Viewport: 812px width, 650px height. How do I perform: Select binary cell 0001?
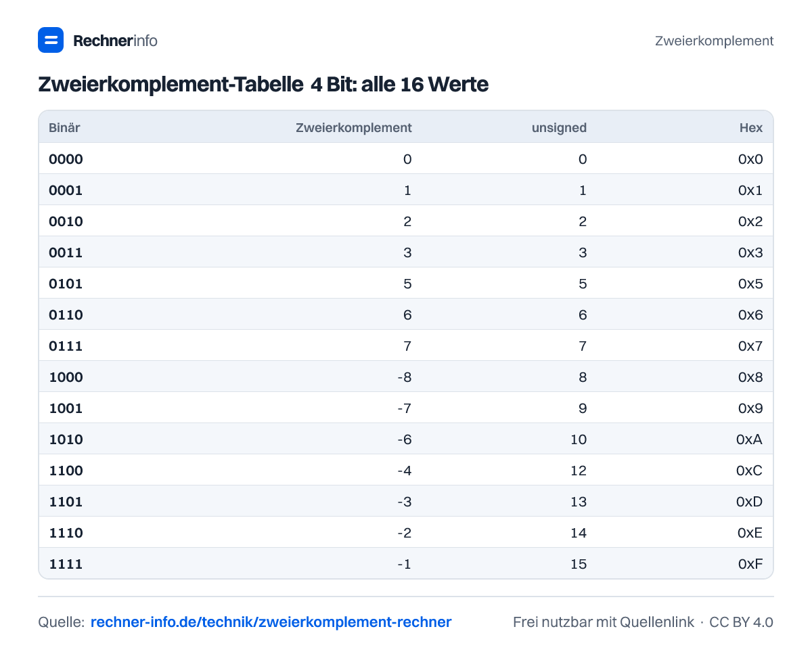pos(66,190)
